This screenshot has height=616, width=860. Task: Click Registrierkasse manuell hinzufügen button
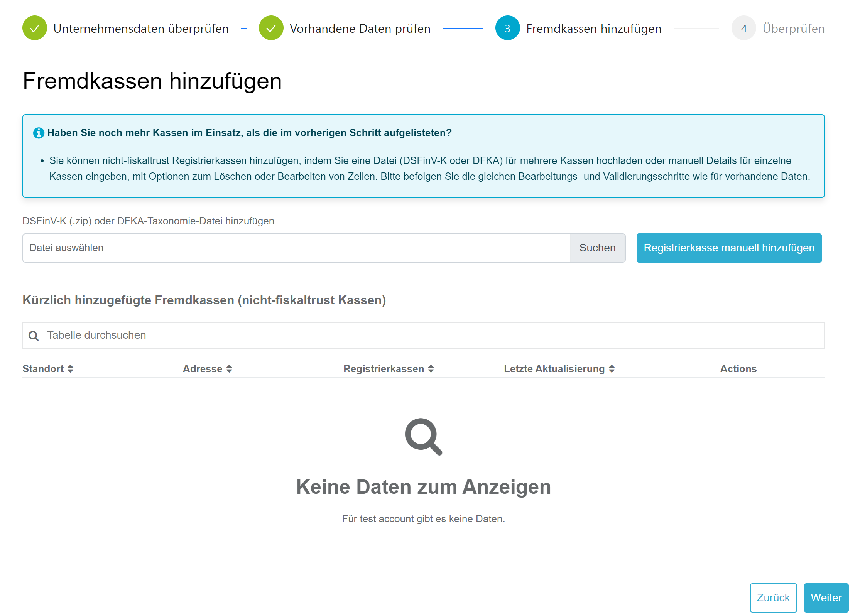[x=729, y=248]
